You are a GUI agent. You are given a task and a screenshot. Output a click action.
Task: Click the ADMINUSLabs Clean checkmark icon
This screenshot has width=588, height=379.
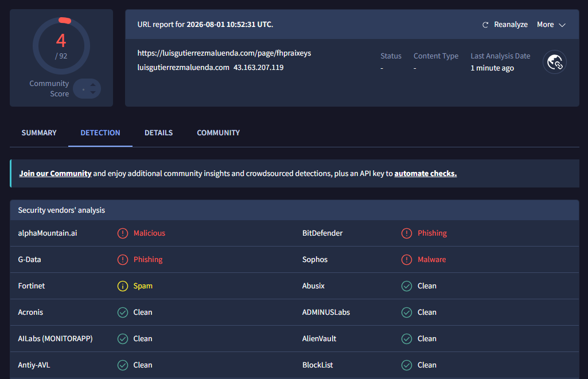click(x=407, y=312)
